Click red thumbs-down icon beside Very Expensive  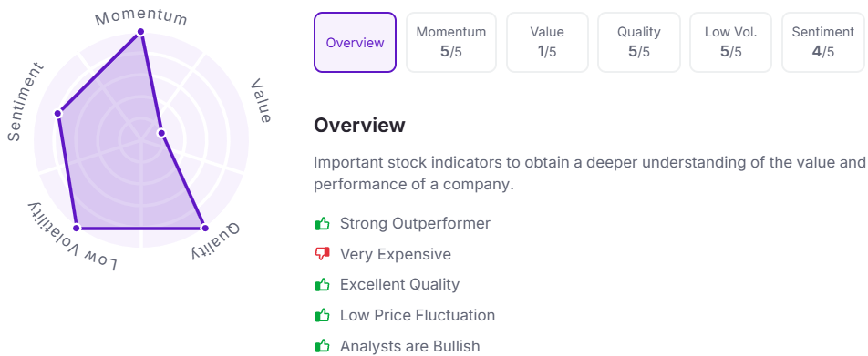322,254
